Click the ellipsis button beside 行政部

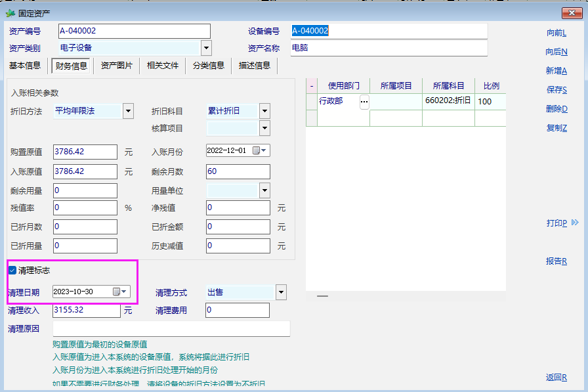[364, 102]
